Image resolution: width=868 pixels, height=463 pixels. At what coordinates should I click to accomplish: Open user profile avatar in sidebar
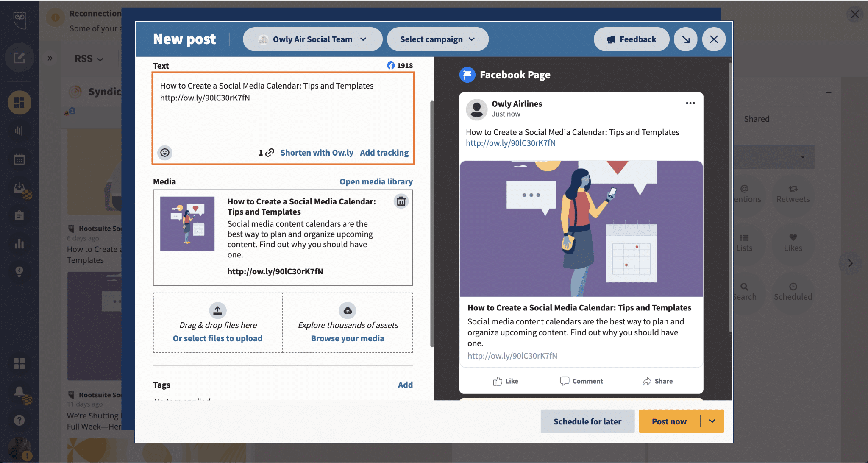coord(19,449)
